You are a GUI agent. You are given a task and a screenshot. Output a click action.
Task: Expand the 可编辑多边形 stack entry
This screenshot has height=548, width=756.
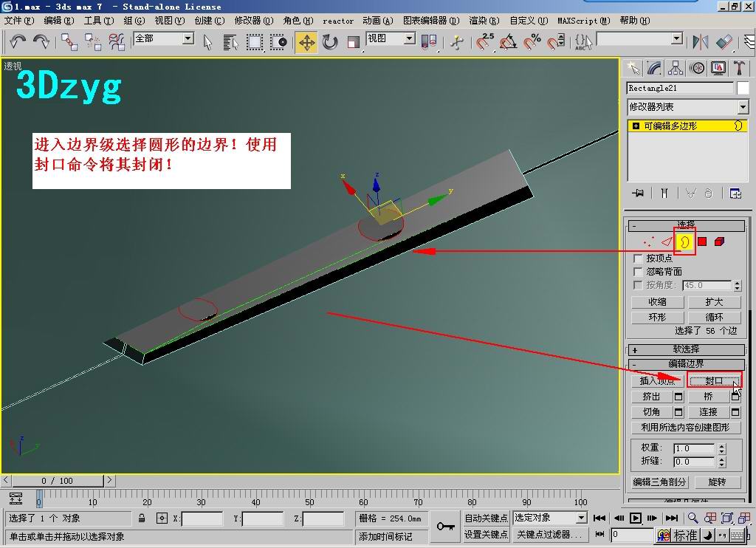pyautogui.click(x=636, y=126)
